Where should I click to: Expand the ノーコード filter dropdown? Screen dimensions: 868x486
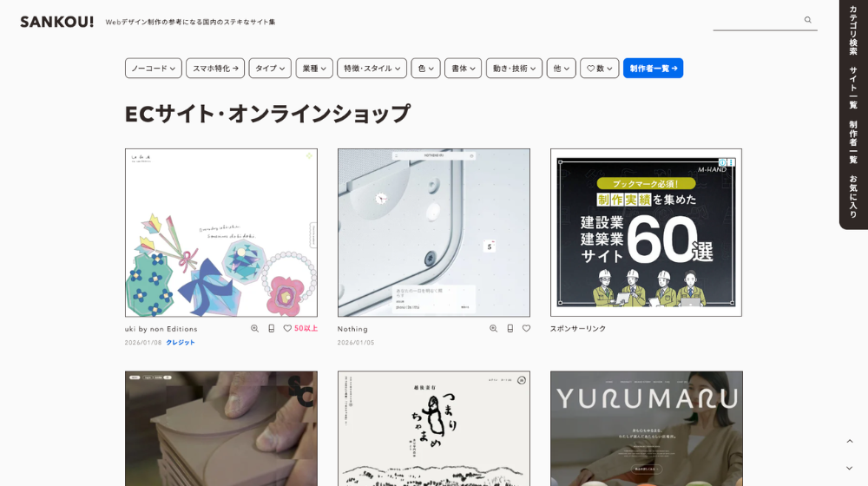pos(153,69)
